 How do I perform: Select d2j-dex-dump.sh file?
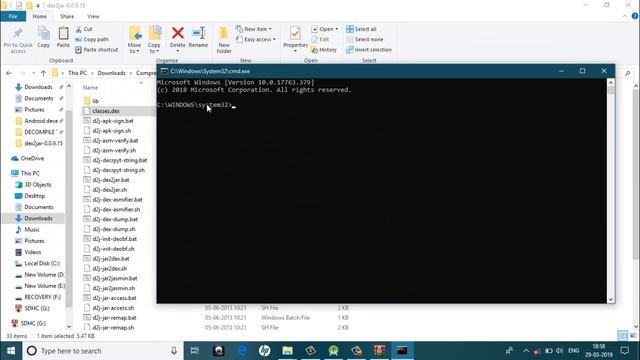(x=113, y=229)
